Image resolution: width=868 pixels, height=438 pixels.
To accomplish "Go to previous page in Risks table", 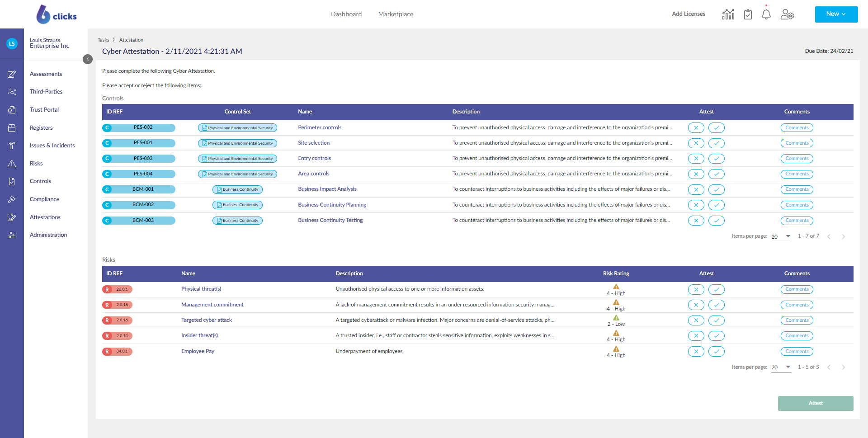I will tap(829, 367).
